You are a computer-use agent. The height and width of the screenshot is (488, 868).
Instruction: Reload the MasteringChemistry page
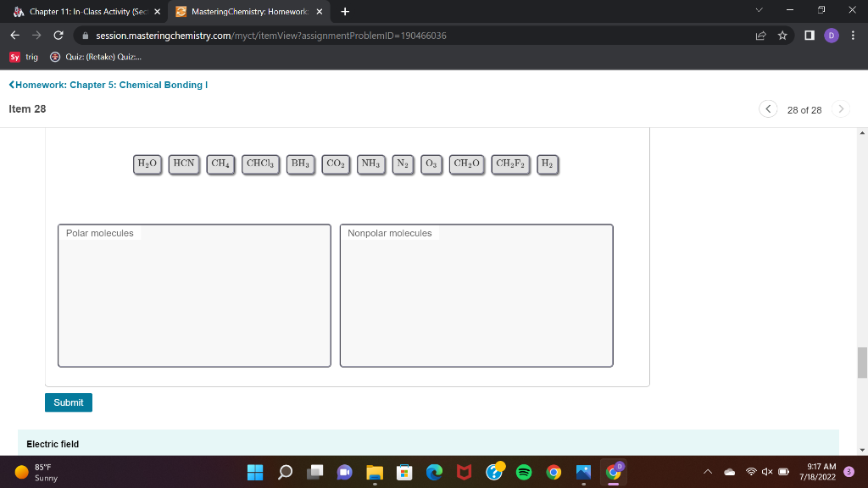pyautogui.click(x=56, y=36)
